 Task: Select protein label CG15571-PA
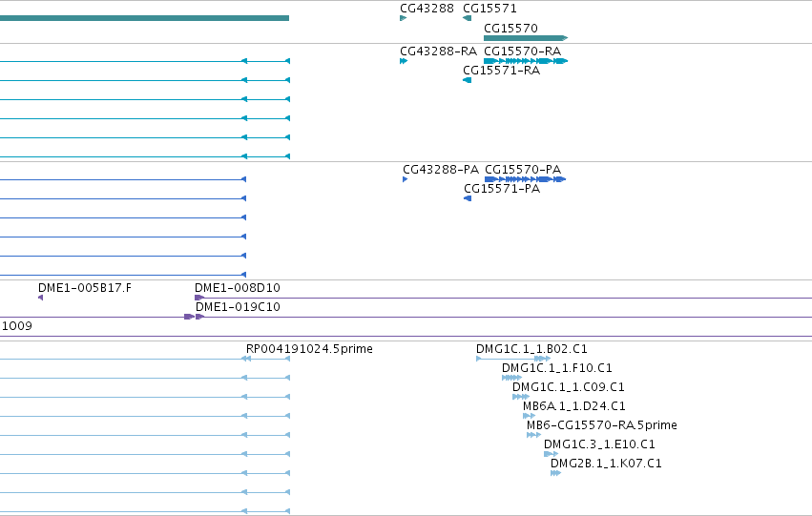[502, 189]
